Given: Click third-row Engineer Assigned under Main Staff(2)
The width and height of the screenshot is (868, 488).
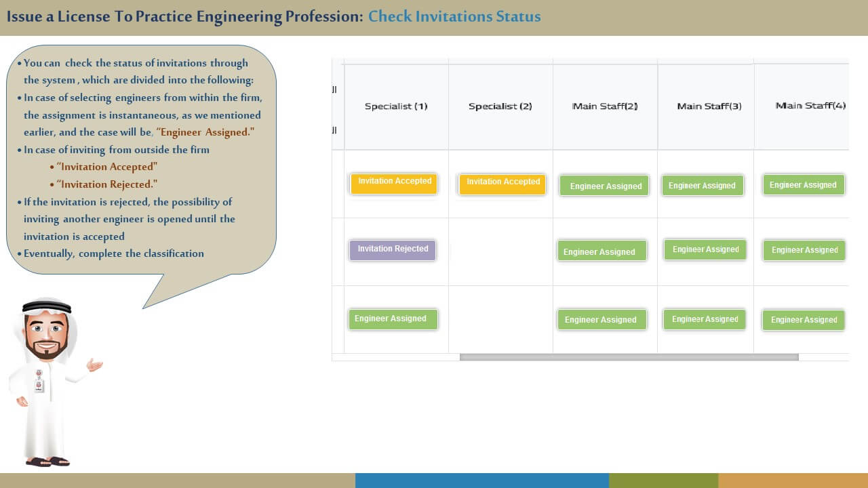Looking at the screenshot, I should pos(602,320).
